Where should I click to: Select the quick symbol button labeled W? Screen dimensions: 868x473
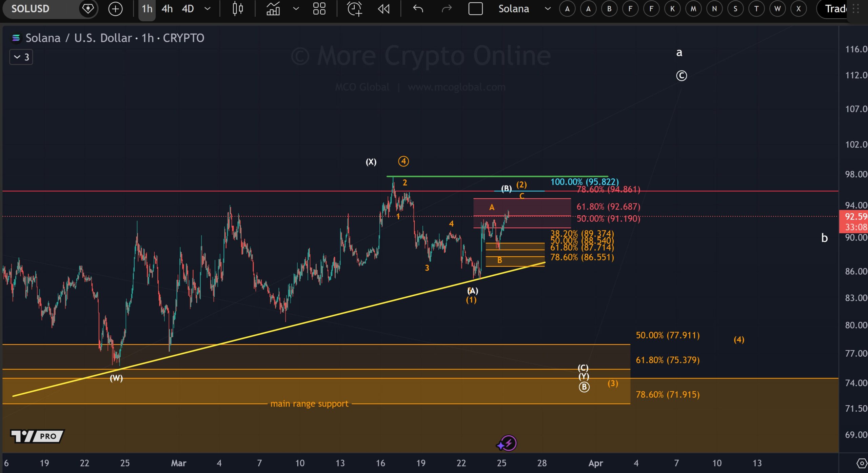tap(777, 9)
